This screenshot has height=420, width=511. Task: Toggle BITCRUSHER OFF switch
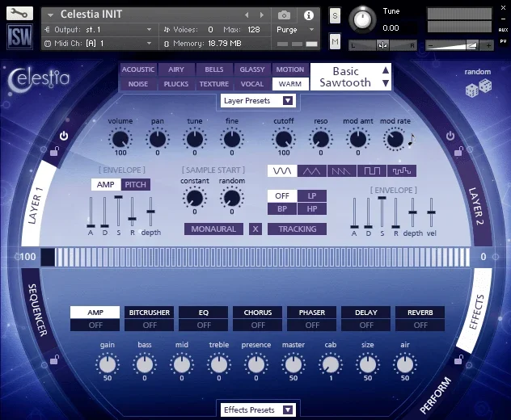pos(150,325)
